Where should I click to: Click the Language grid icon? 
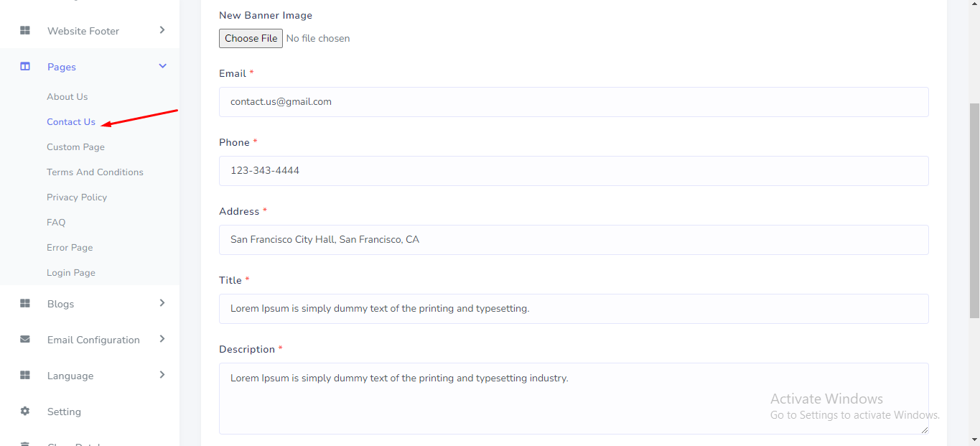[x=25, y=376]
